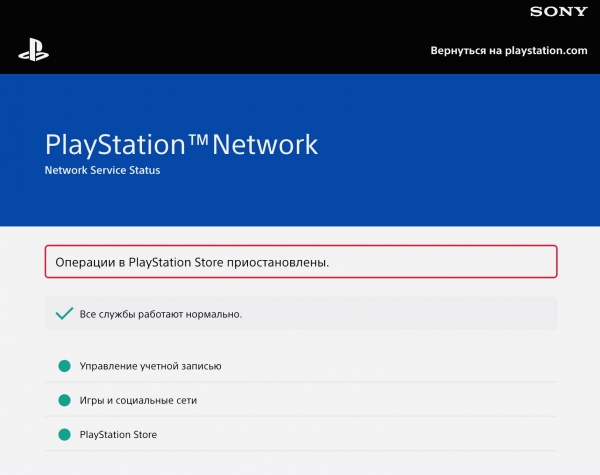
Task: Click the 'PlayStation Store' label text
Action: (x=118, y=434)
